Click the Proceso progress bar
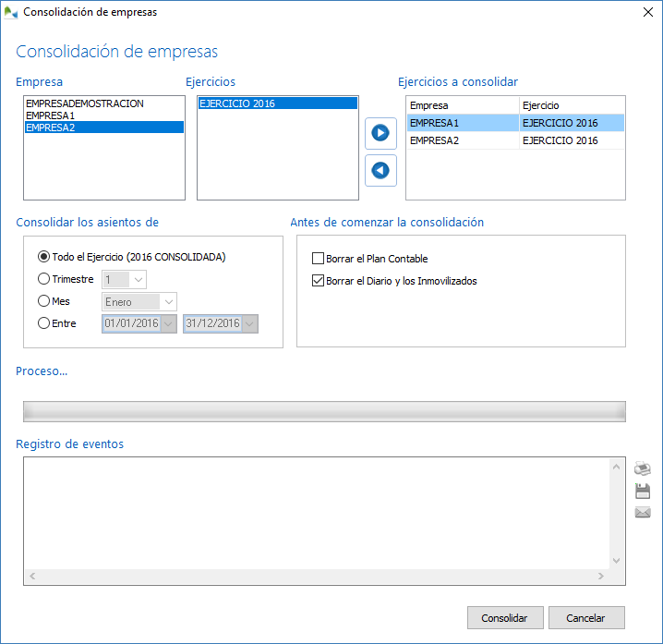This screenshot has width=663, height=644. [323, 411]
